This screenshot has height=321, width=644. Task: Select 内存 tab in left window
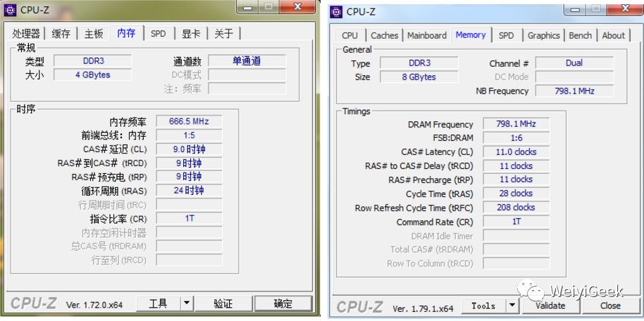[x=127, y=33]
